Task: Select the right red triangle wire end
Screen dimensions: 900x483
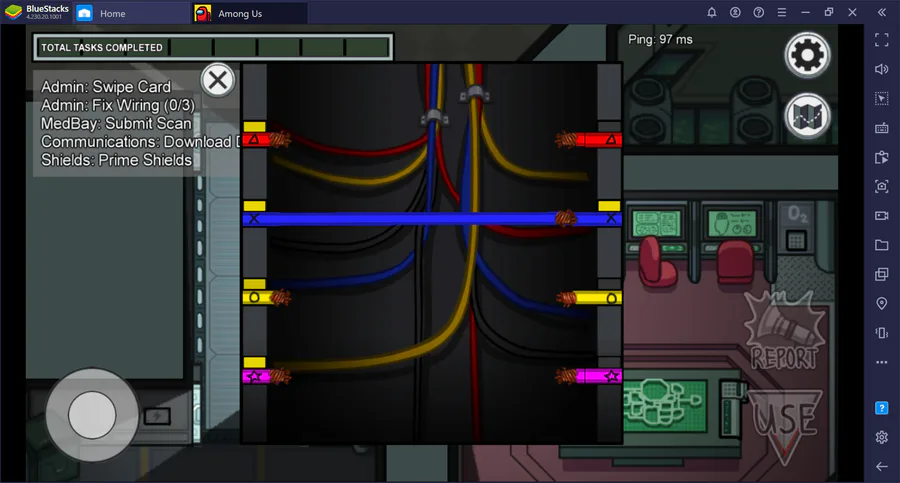Action: pyautogui.click(x=588, y=139)
